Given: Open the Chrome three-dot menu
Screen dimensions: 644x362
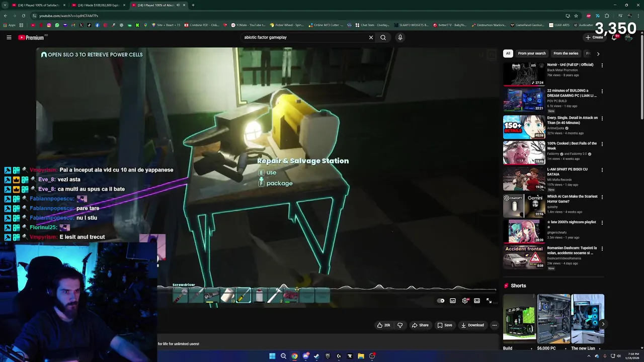Looking at the screenshot, I should 638,16.
